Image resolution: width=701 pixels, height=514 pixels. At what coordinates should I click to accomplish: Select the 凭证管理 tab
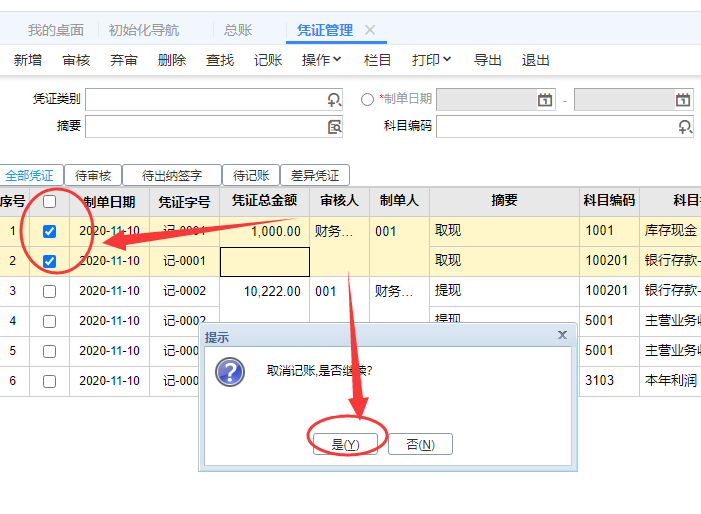[325, 30]
